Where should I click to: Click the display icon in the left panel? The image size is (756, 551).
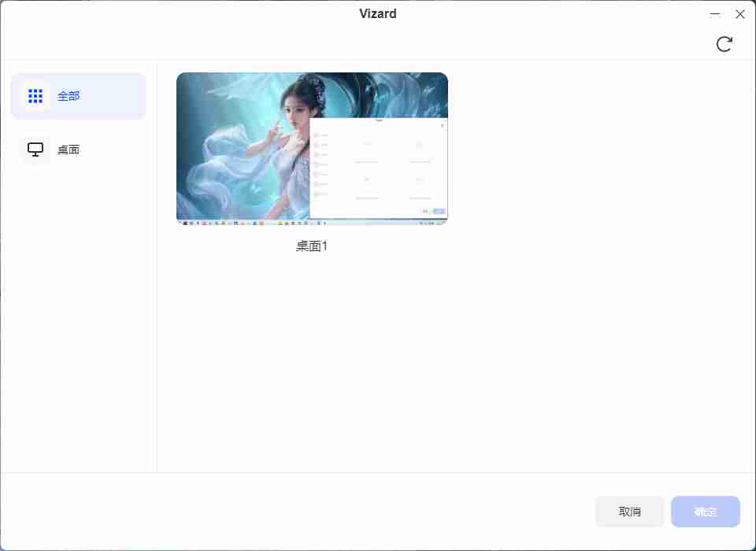[x=35, y=149]
